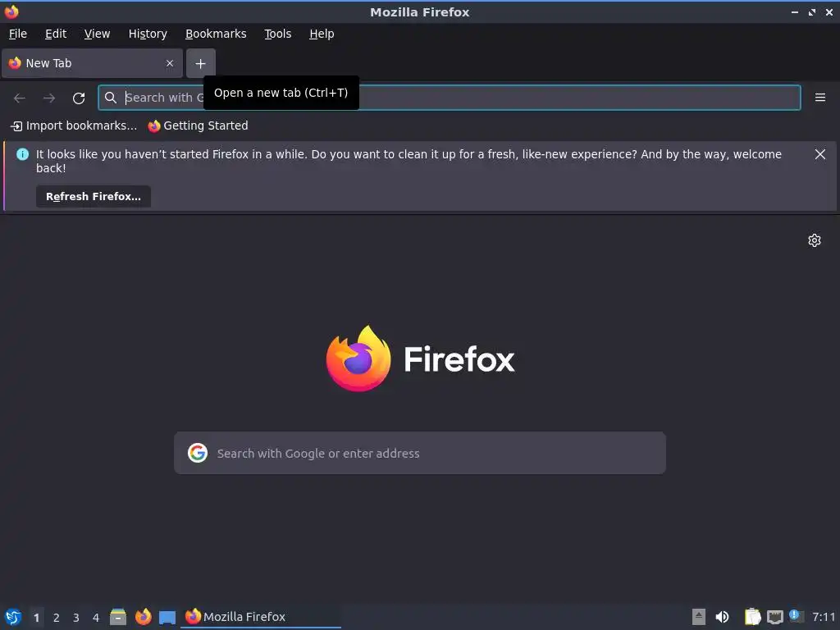Click the search magnifier in address bar
Viewport: 840px width, 630px height.
pos(111,98)
